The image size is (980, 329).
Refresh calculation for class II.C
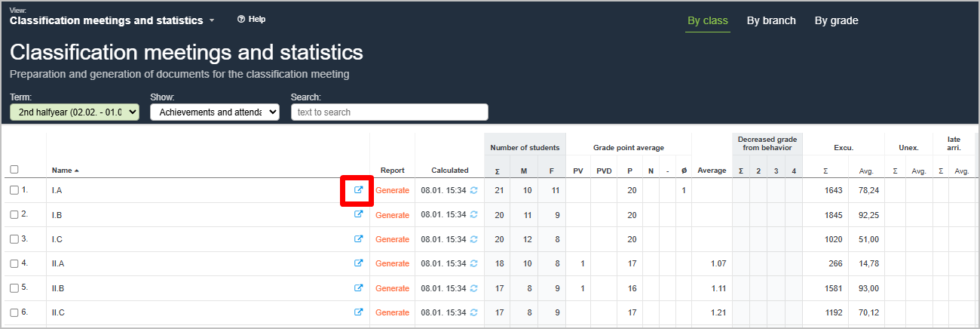coord(474,312)
